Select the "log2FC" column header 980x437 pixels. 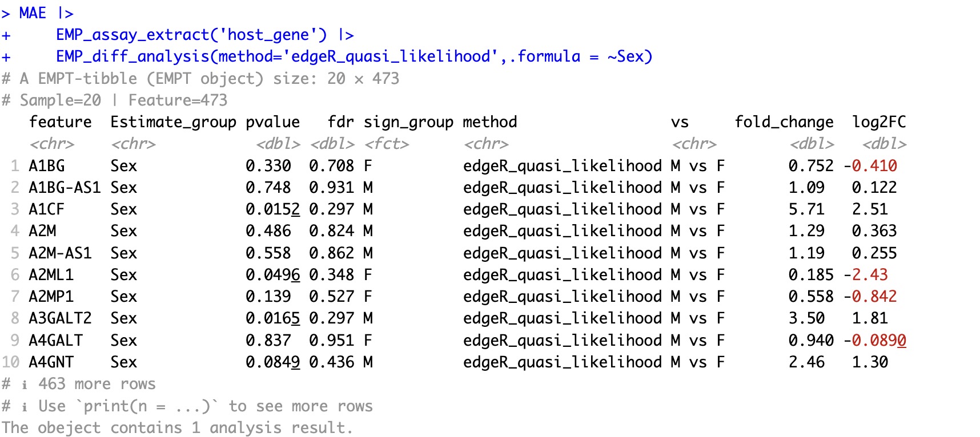coord(879,122)
